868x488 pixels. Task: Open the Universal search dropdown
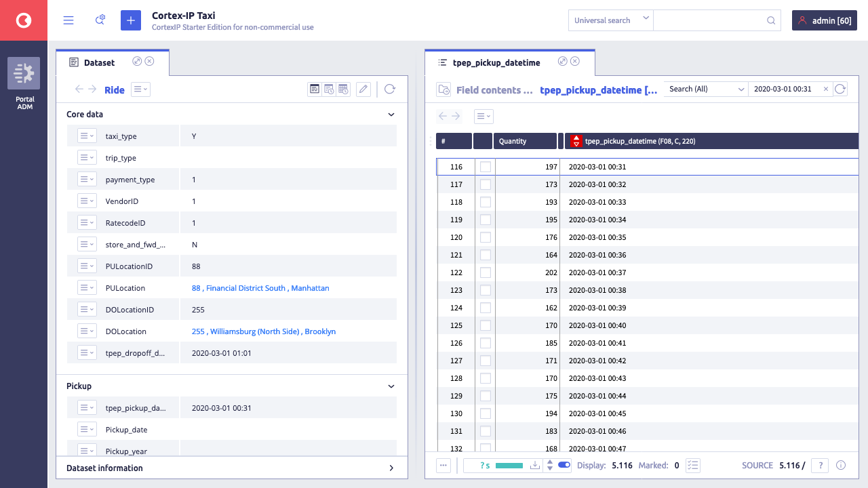click(x=610, y=20)
